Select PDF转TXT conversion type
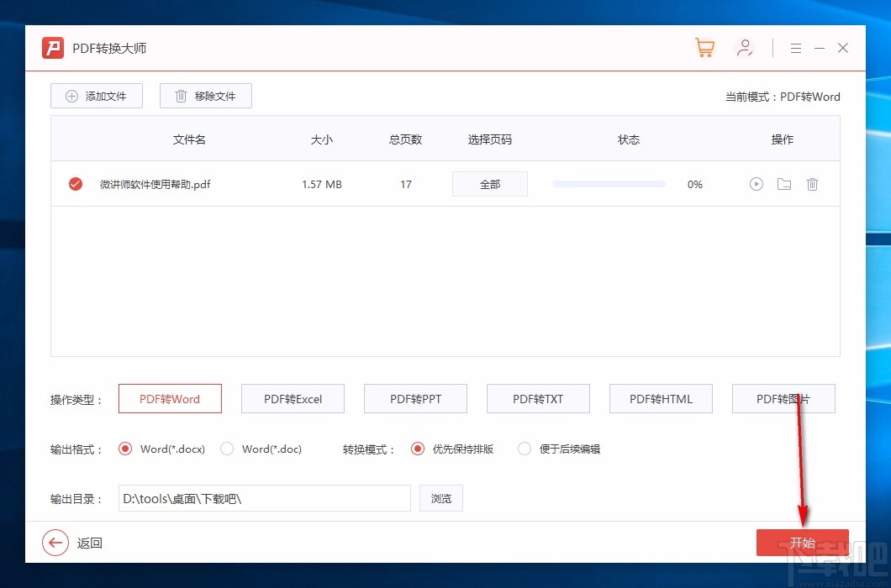 (538, 398)
